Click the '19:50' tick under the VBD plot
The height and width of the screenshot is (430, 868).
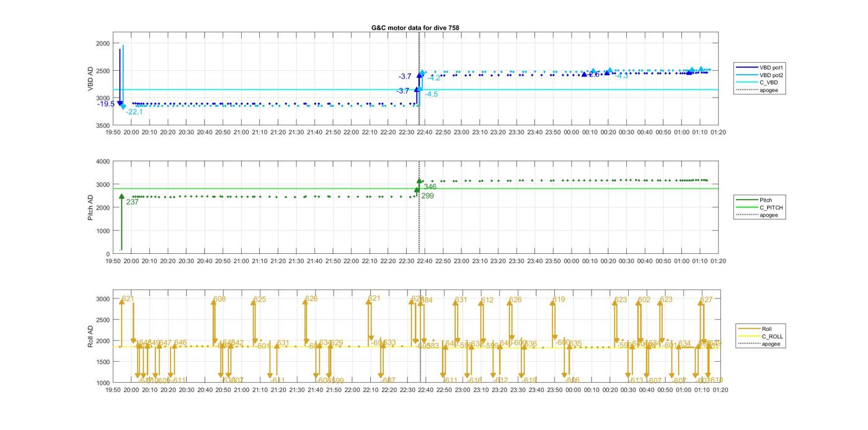click(x=113, y=132)
